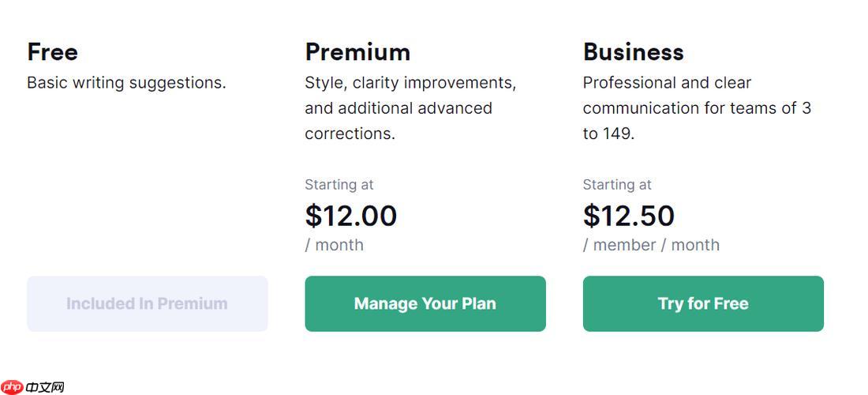Click the 中文网 watermark text
This screenshot has height=395, width=868.
(x=44, y=387)
